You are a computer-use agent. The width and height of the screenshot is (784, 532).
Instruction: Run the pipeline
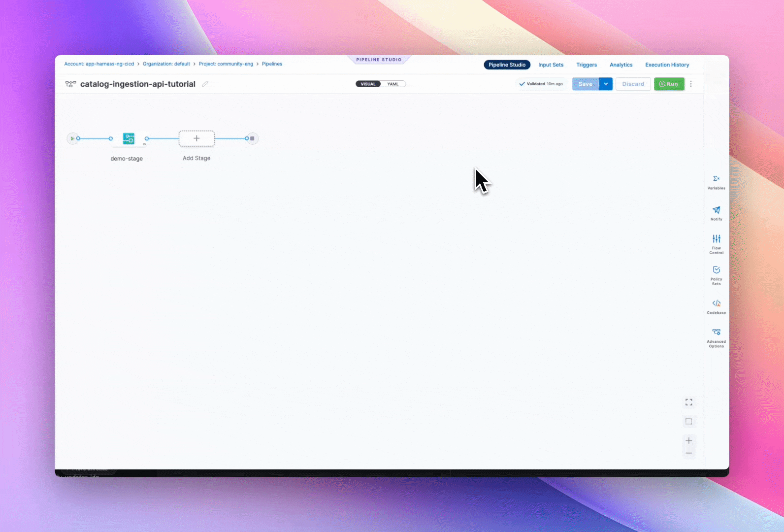click(x=669, y=84)
